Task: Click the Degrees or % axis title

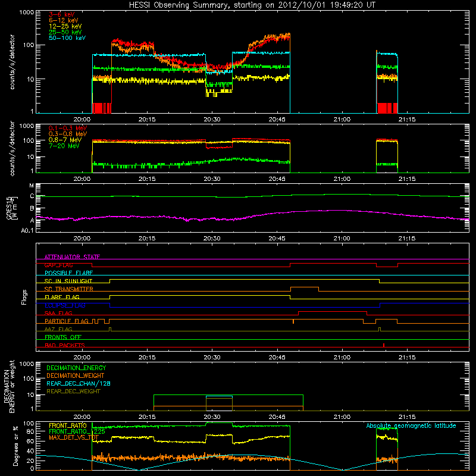Action: (15, 446)
